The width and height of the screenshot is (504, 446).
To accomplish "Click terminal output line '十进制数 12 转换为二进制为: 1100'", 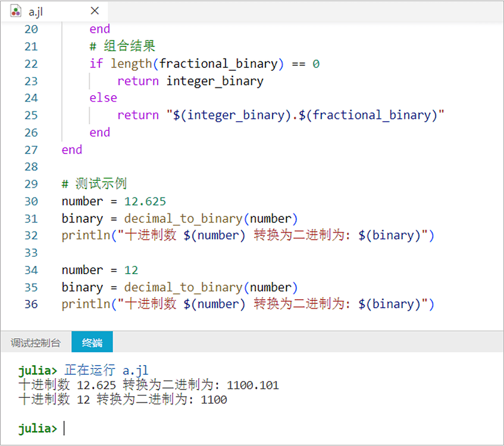I will pos(123,400).
